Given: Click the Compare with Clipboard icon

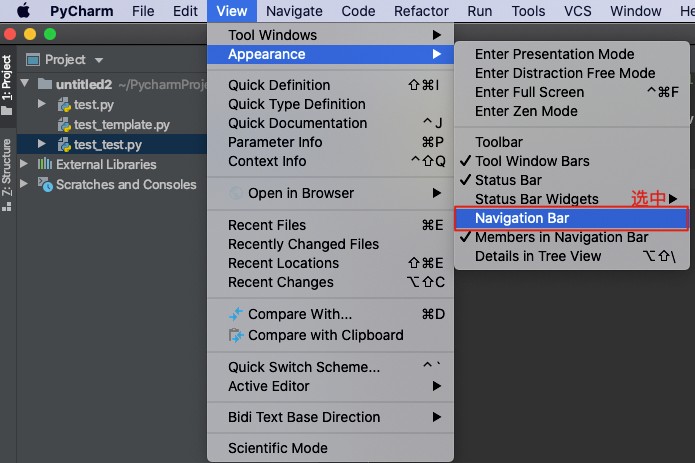Looking at the screenshot, I should 236,335.
